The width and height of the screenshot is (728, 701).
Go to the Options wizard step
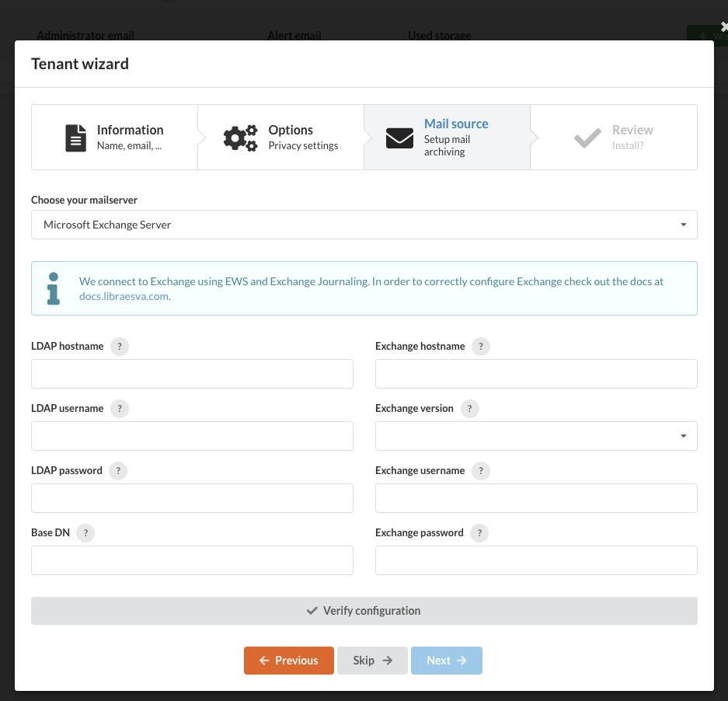(281, 137)
